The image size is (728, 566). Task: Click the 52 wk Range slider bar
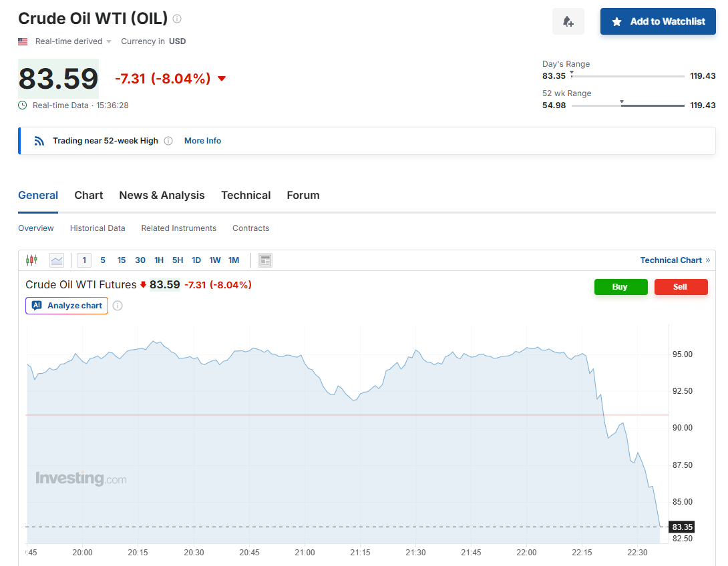[628, 105]
